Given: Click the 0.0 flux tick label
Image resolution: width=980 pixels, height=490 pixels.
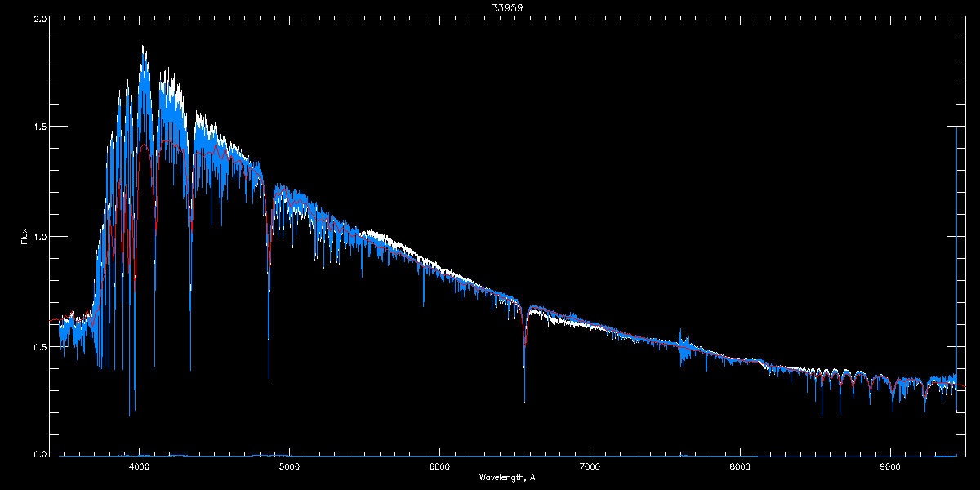Looking at the screenshot, I should pyautogui.click(x=38, y=453).
